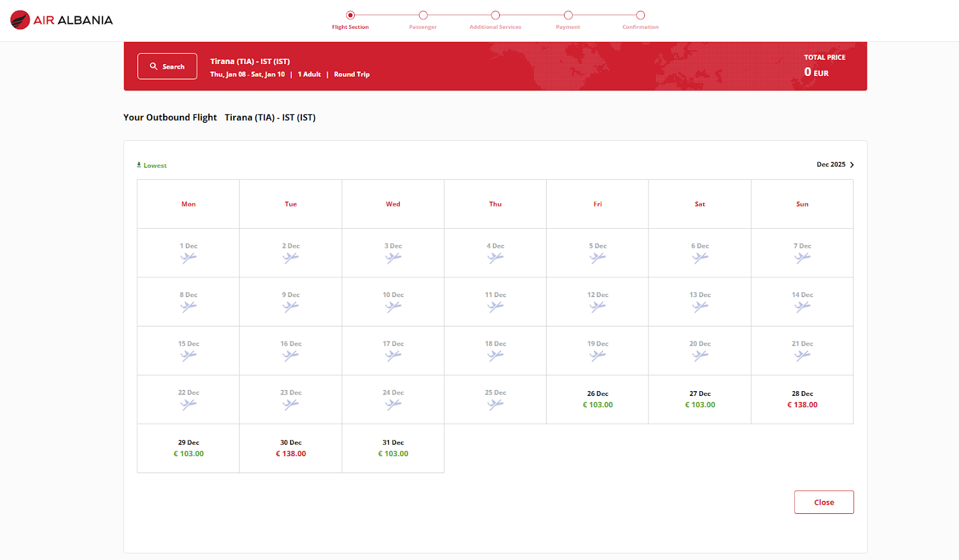Choose 28 Dec flight at € 138.00
This screenshot has height=560, width=959.
[802, 399]
